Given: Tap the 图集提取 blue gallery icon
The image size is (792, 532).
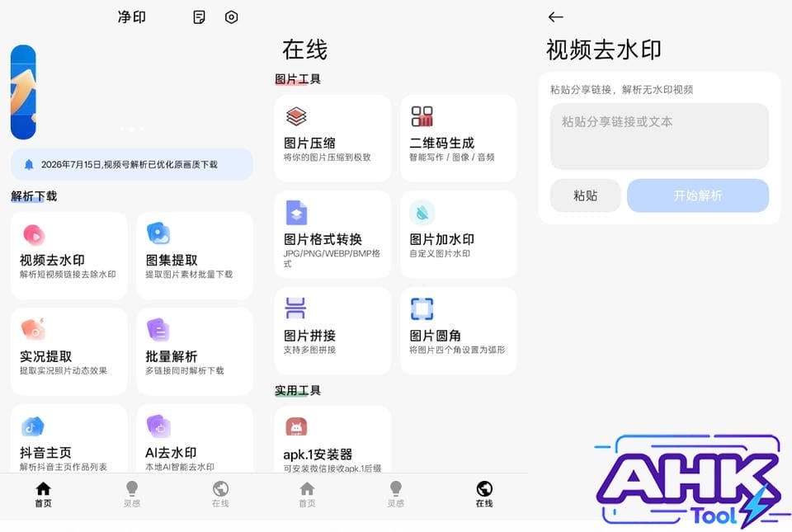Looking at the screenshot, I should pos(158,233).
